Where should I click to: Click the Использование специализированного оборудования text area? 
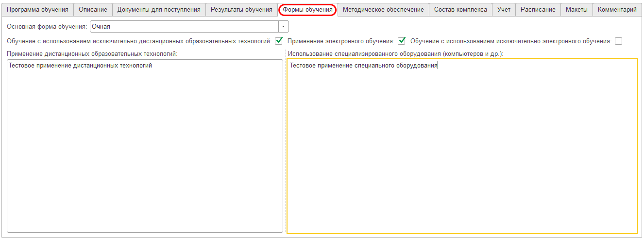pyautogui.click(x=462, y=146)
